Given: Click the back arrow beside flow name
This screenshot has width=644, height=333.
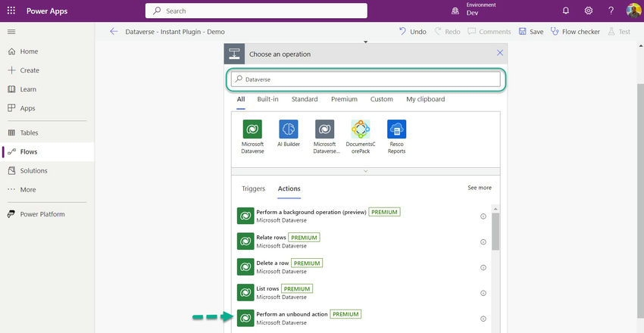Looking at the screenshot, I should pos(114,32).
